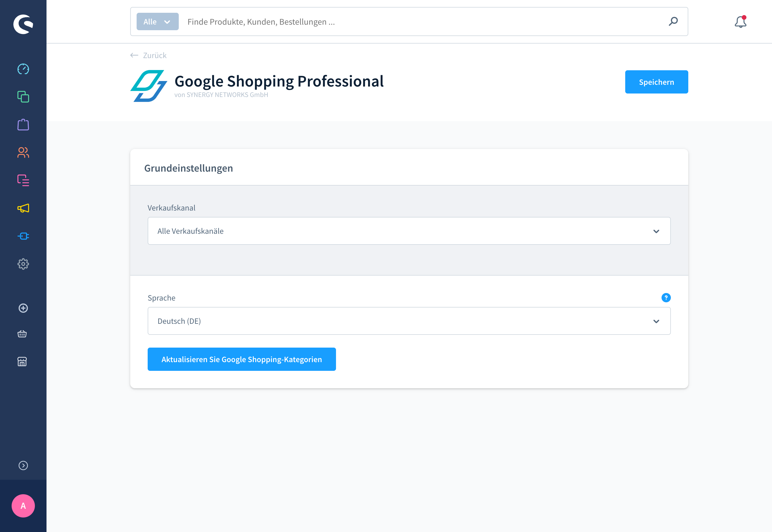Click the 'von SYNERGY NETWORKS GmbH' text
Screen dimensions: 772x532
(x=221, y=95)
